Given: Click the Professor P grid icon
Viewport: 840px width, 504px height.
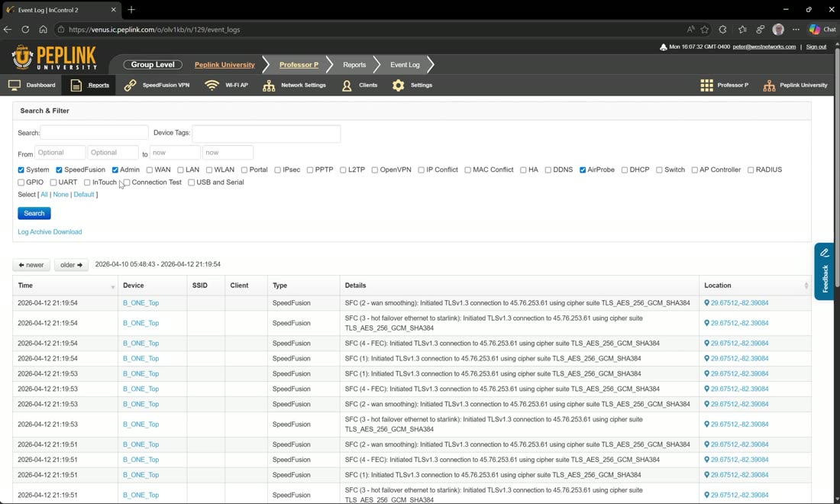Looking at the screenshot, I should [706, 86].
